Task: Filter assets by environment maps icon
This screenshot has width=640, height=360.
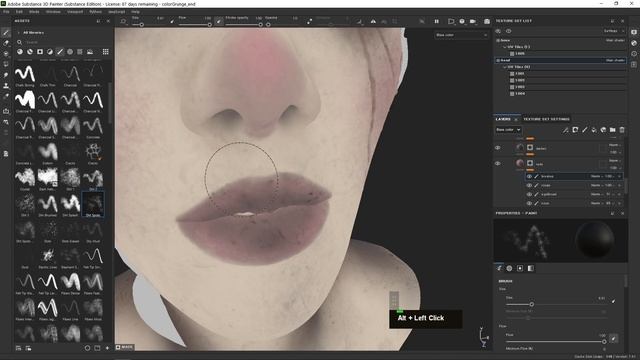Action: [x=90, y=52]
